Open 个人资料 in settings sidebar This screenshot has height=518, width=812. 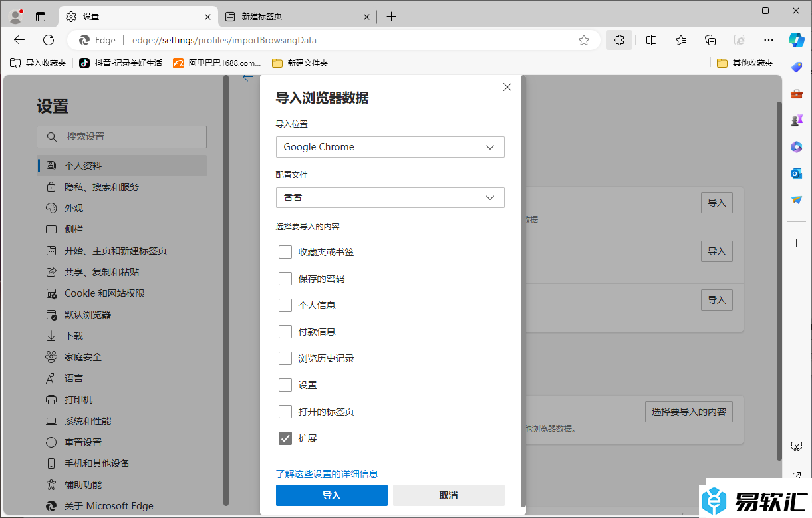point(122,166)
